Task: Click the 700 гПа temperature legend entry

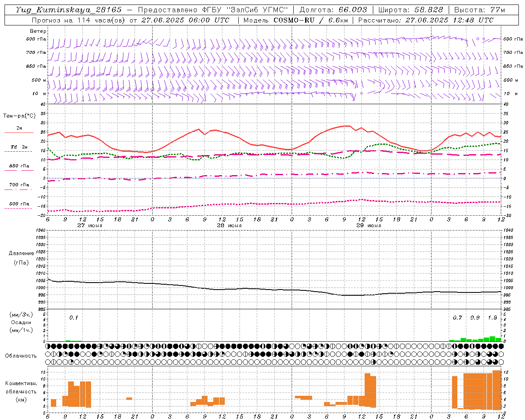Action: pyautogui.click(x=19, y=185)
